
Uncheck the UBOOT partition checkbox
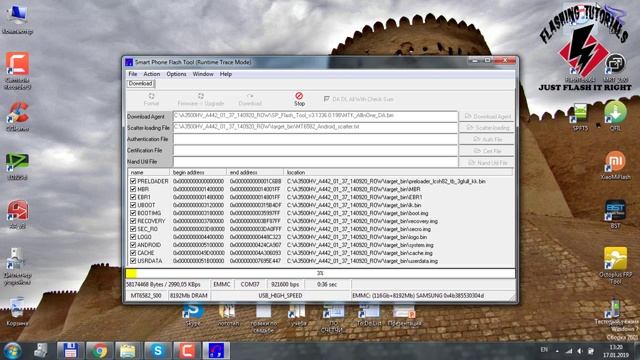coord(133,205)
